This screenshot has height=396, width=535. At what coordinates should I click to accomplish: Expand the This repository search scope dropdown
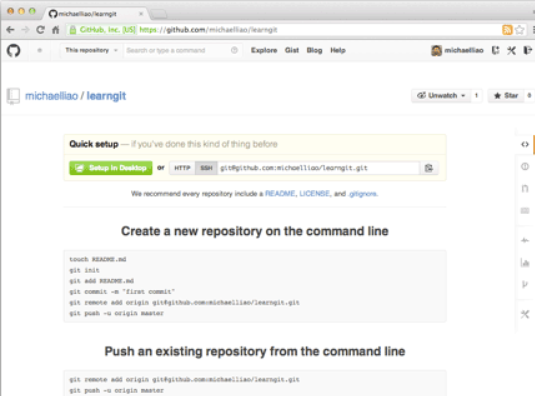(91, 50)
